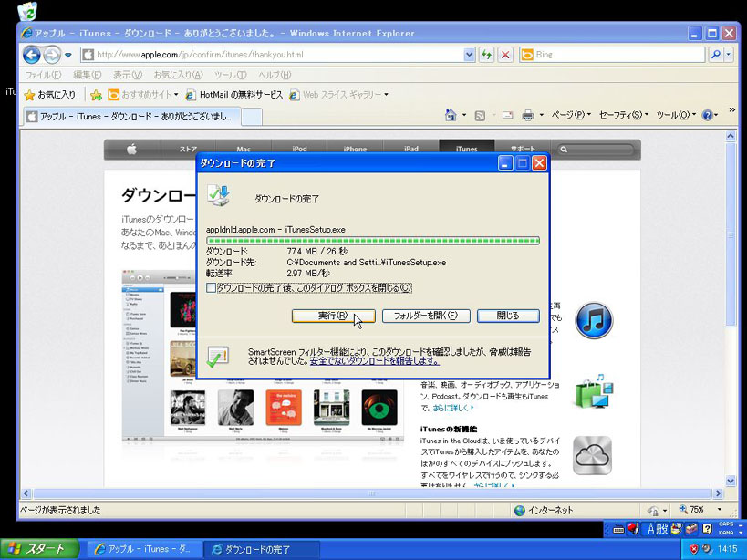Click the Help question mark icon
This screenshot has height=560, width=747.
707,115
